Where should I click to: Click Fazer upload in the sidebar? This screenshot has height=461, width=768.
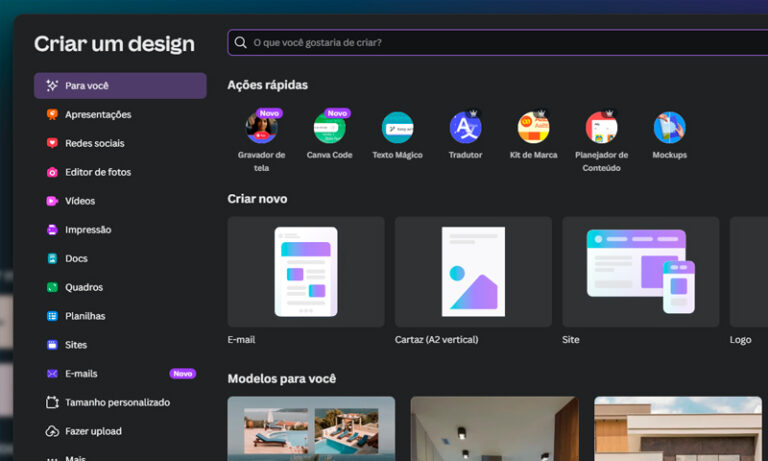click(120, 432)
